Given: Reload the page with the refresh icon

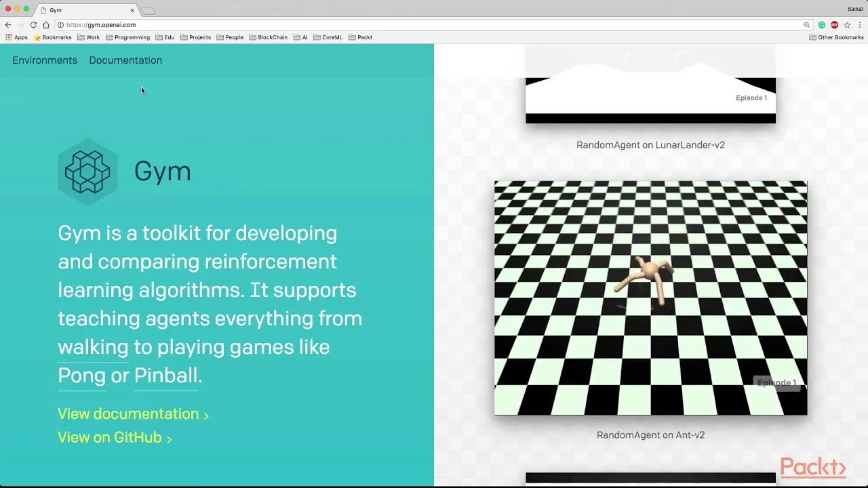Looking at the screenshot, I should (33, 25).
